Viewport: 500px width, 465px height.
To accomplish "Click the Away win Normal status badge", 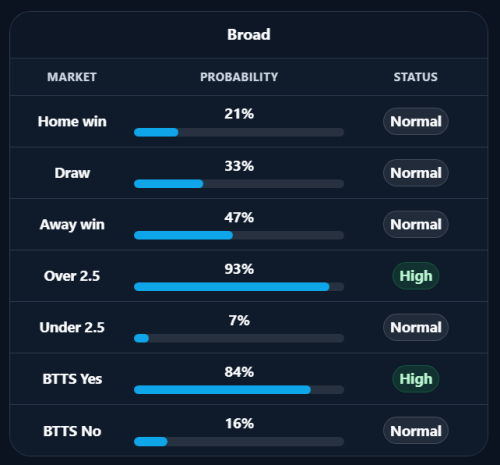I will click(x=416, y=224).
